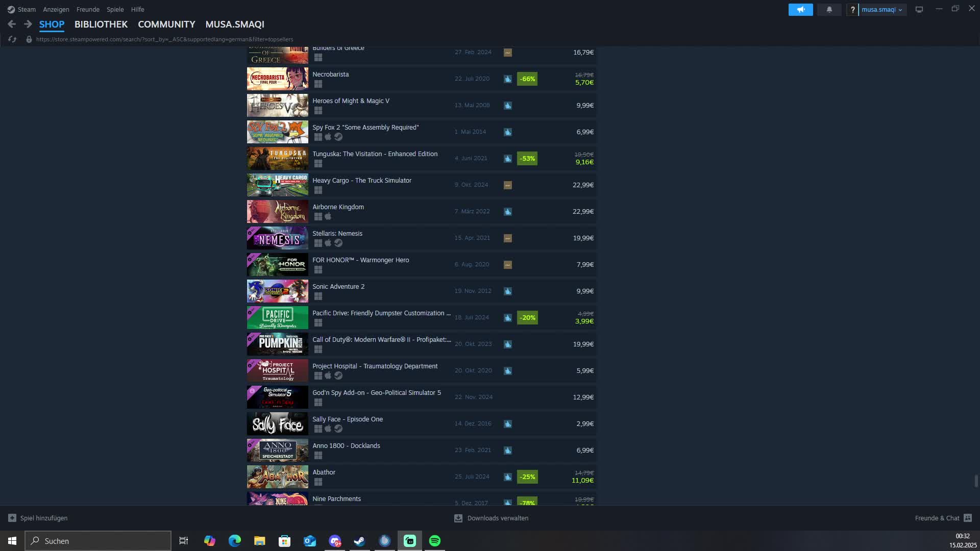Open the Windows Start menu
The image size is (980, 551).
[x=12, y=541]
